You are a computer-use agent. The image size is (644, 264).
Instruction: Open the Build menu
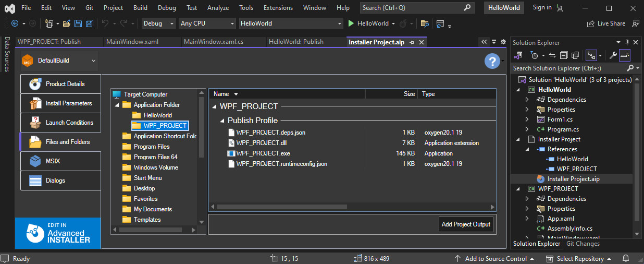pyautogui.click(x=140, y=8)
